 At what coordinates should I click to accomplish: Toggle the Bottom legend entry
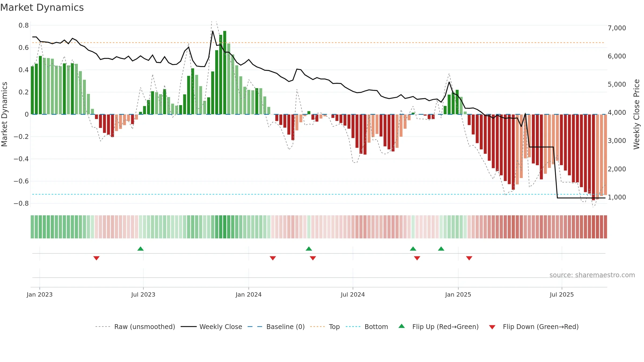click(x=367, y=327)
